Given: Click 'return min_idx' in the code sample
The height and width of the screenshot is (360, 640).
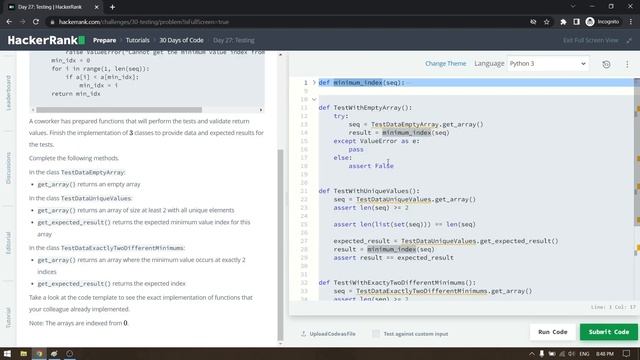Looking at the screenshot, I should click(x=76, y=93).
